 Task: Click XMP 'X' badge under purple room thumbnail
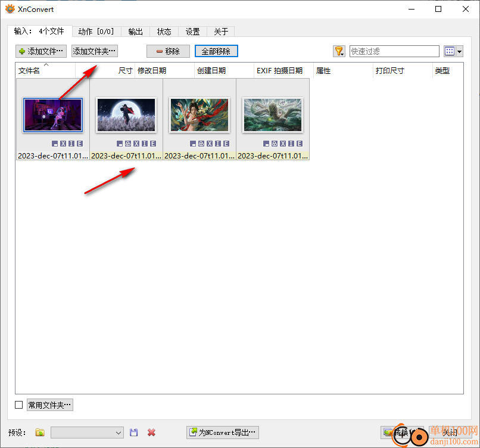point(63,144)
